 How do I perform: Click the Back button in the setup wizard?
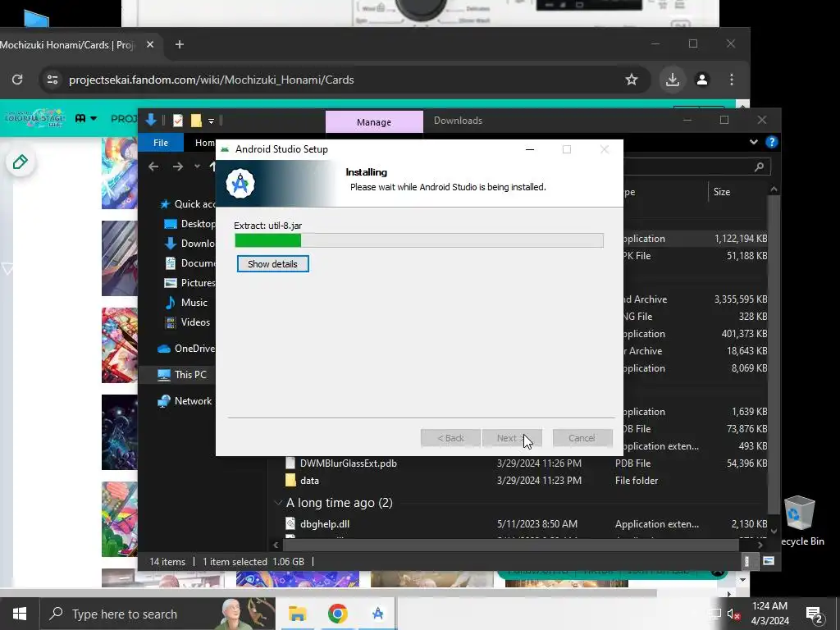(450, 438)
